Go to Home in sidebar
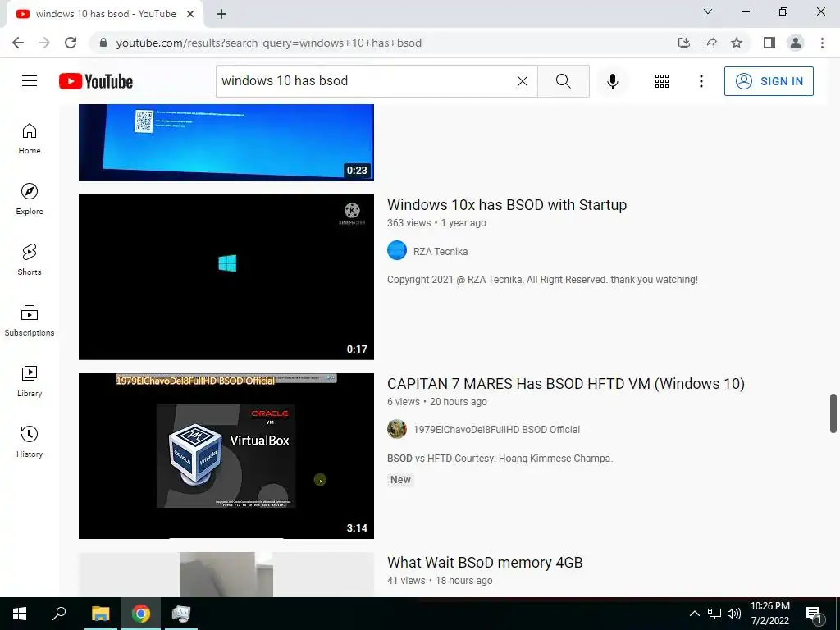The image size is (840, 630). (x=30, y=139)
